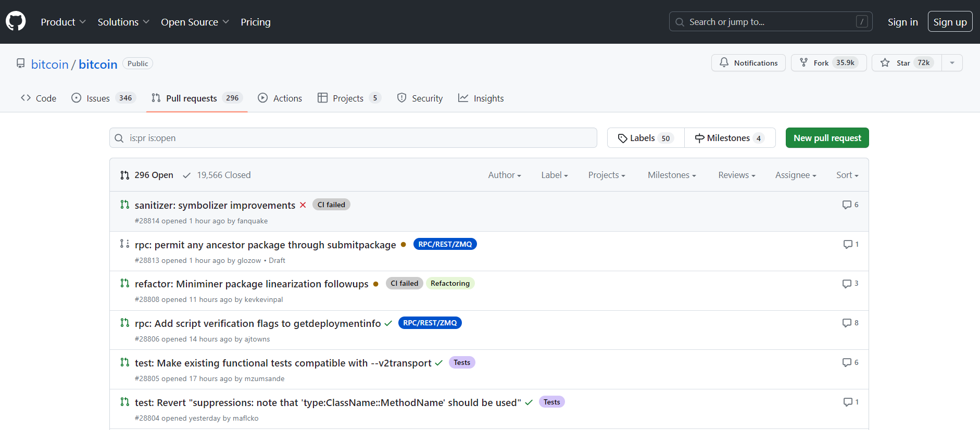Screen dimensions: 980x430
Task: Open the Milestones filter dropdown
Action: 672,175
